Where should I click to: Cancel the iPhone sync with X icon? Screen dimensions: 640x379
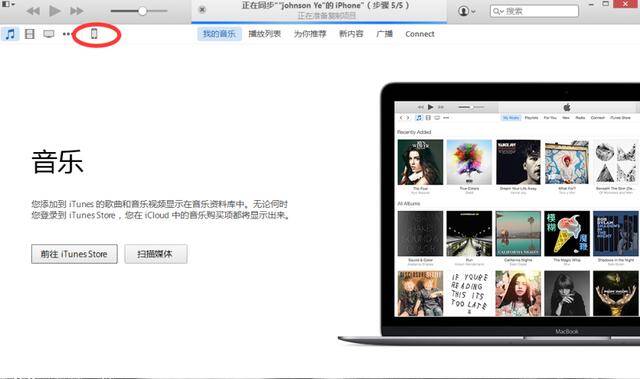pos(202,9)
